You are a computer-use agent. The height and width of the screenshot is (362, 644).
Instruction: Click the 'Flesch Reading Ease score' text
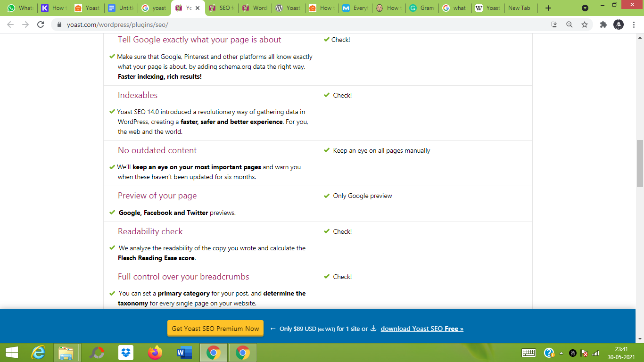tap(157, 258)
